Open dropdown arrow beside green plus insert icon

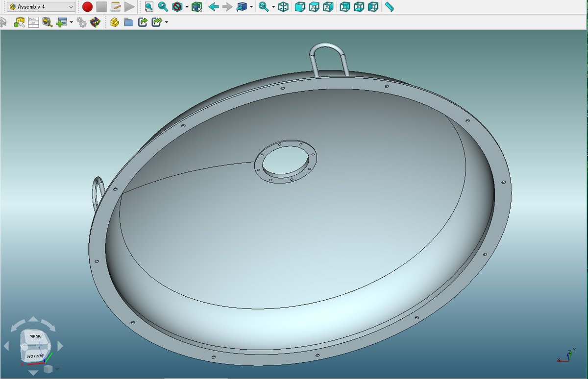72,23
